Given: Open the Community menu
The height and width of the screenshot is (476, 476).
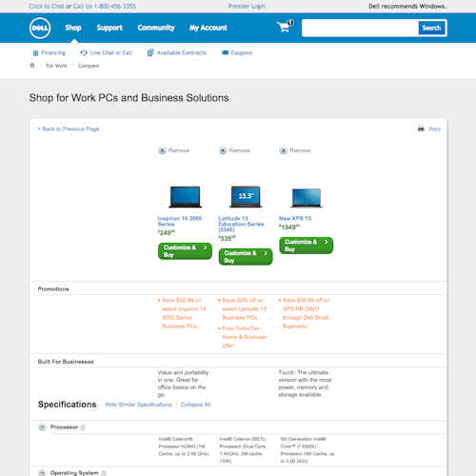Looking at the screenshot, I should (x=156, y=28).
